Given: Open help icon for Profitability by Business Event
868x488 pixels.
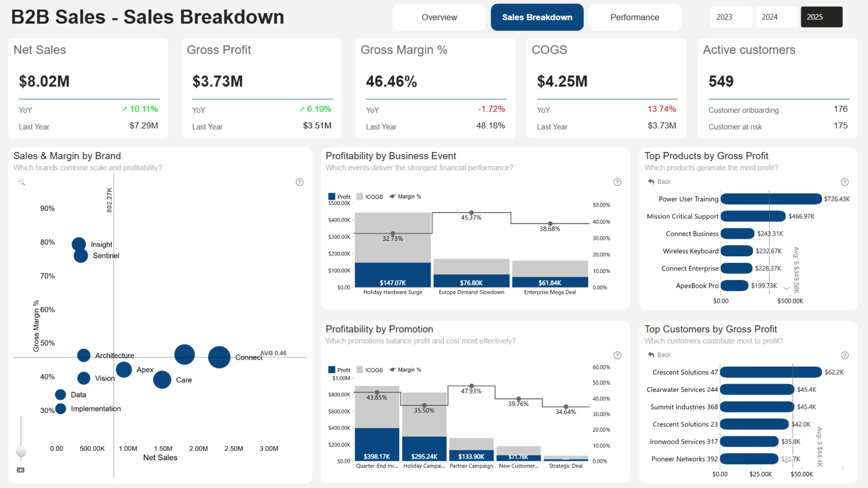Looking at the screenshot, I should [x=618, y=182].
